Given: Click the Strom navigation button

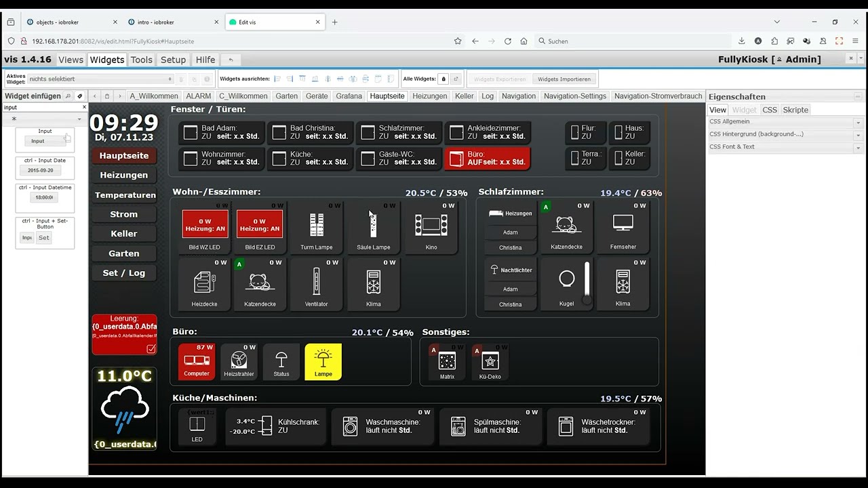Looking at the screenshot, I should (x=124, y=214).
